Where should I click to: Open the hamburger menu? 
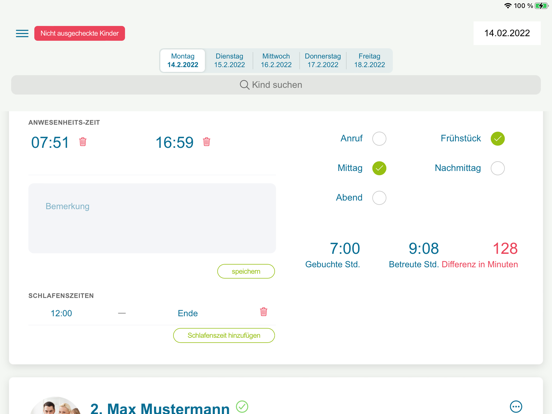pyautogui.click(x=22, y=33)
